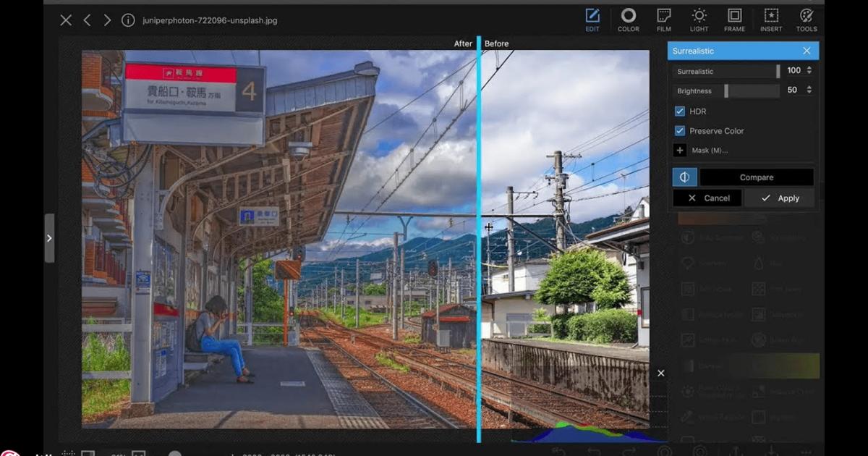
Task: View image info via the (i) icon
Action: click(x=128, y=20)
